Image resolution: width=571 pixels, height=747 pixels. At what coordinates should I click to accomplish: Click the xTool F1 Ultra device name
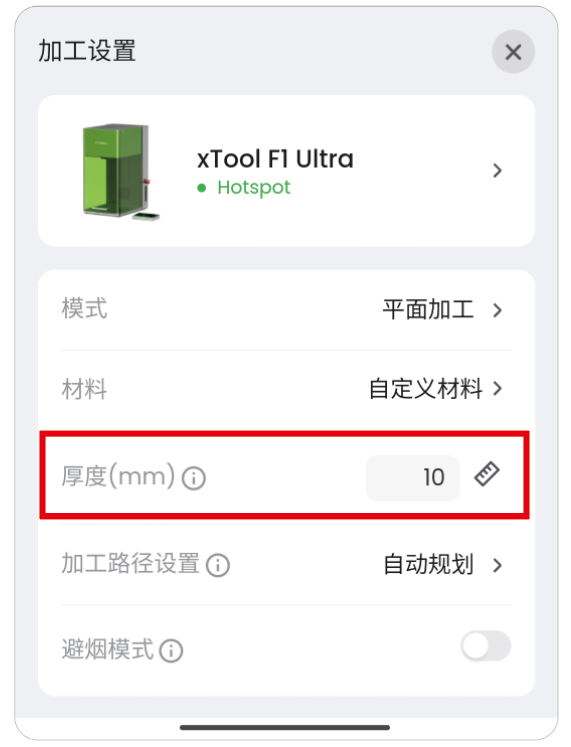tap(275, 159)
